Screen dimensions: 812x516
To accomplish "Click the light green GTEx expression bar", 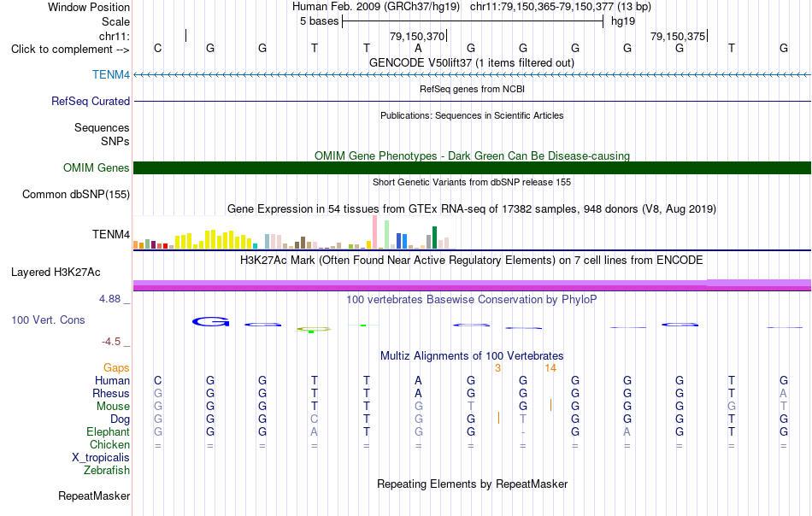I will 386,234.
